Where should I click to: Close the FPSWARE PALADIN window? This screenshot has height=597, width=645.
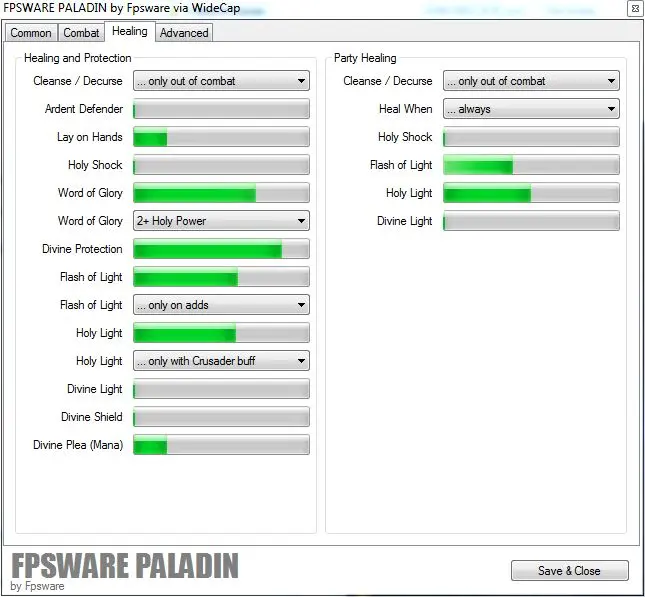coord(635,9)
